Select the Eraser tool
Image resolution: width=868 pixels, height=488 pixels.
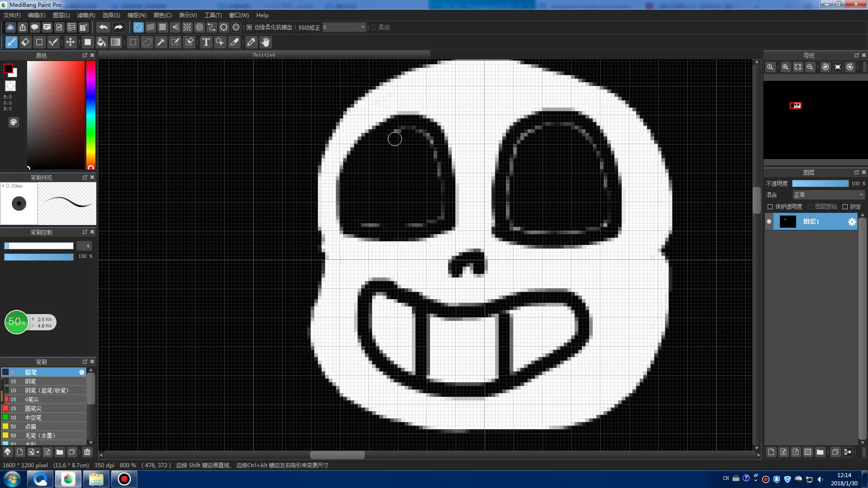point(25,42)
